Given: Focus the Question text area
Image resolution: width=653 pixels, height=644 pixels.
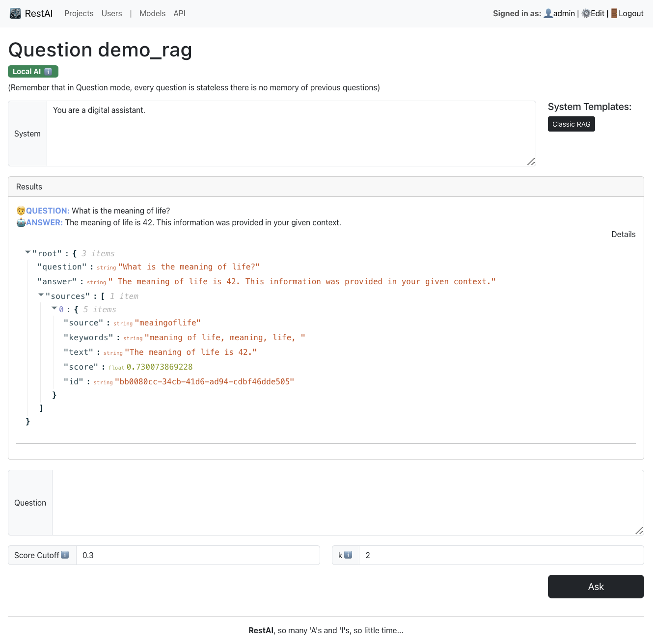Looking at the screenshot, I should pos(348,503).
